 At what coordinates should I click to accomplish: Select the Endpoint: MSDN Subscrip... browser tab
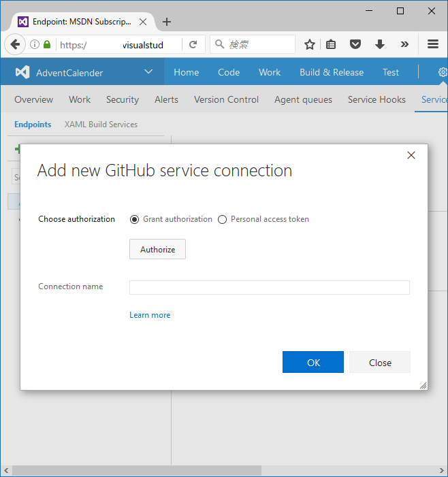(x=82, y=22)
